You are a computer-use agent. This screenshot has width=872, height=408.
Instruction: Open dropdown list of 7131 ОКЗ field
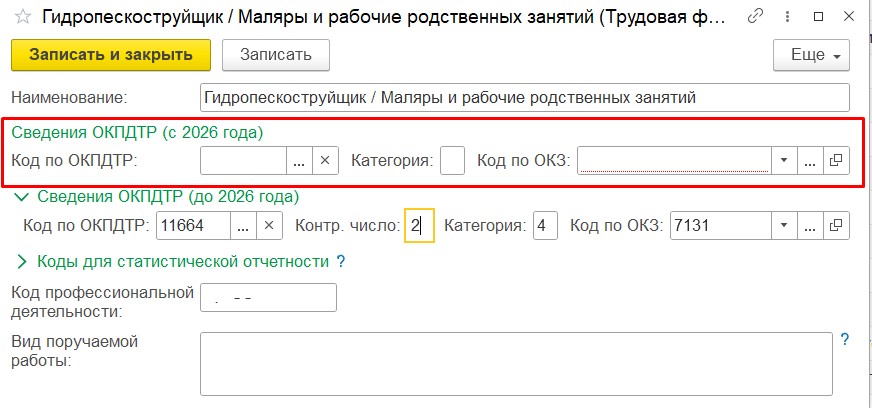784,226
